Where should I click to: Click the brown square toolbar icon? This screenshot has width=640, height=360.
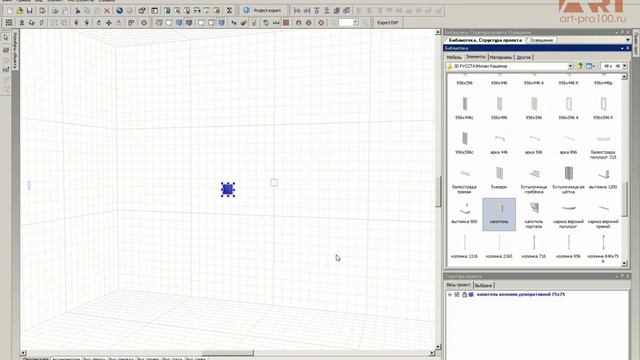286,22
